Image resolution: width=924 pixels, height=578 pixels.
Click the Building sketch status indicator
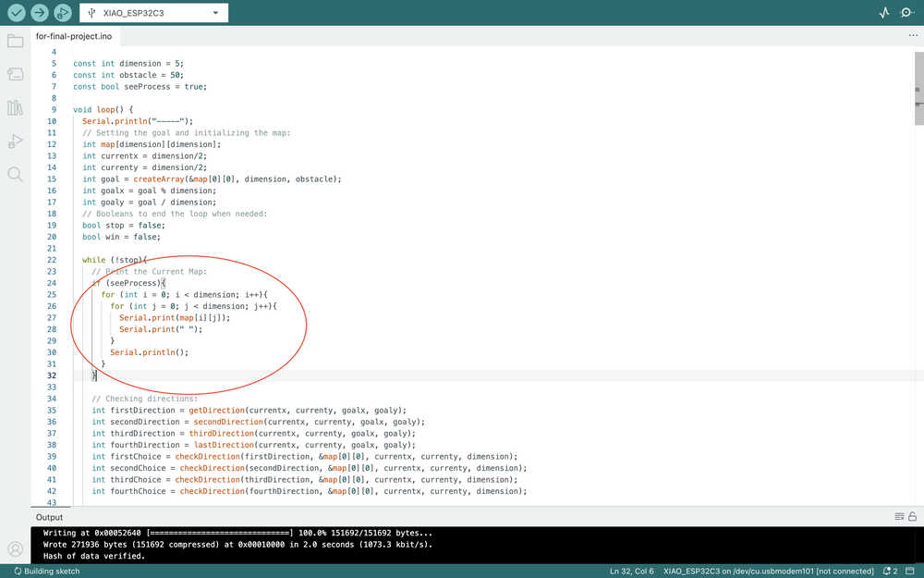pos(46,571)
